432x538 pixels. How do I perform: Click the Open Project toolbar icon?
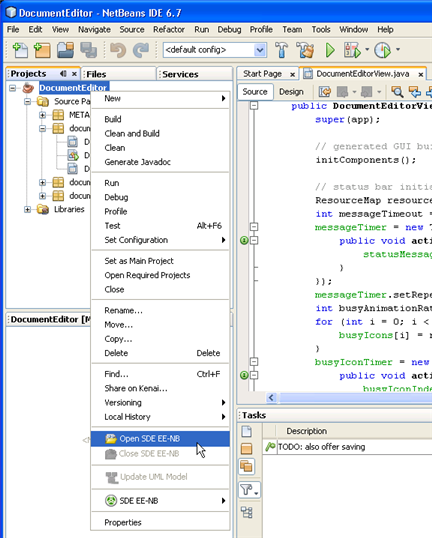pyautogui.click(x=66, y=50)
